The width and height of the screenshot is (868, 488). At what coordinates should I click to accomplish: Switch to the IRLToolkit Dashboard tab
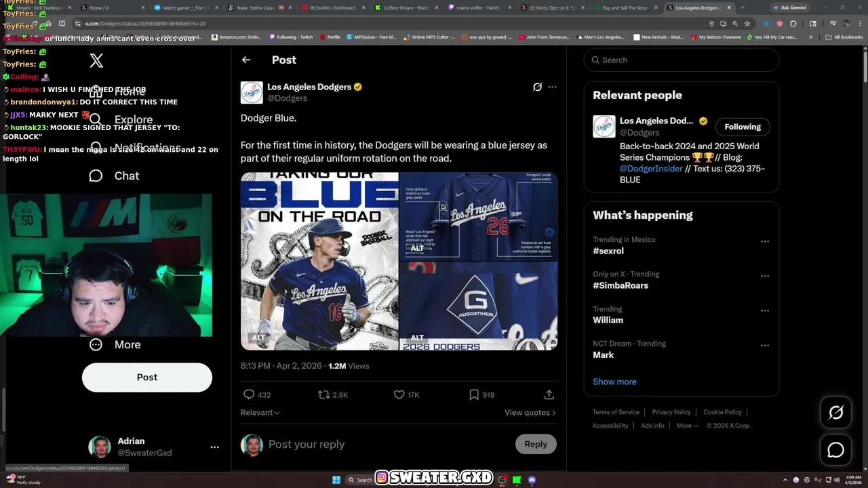pyautogui.click(x=331, y=7)
